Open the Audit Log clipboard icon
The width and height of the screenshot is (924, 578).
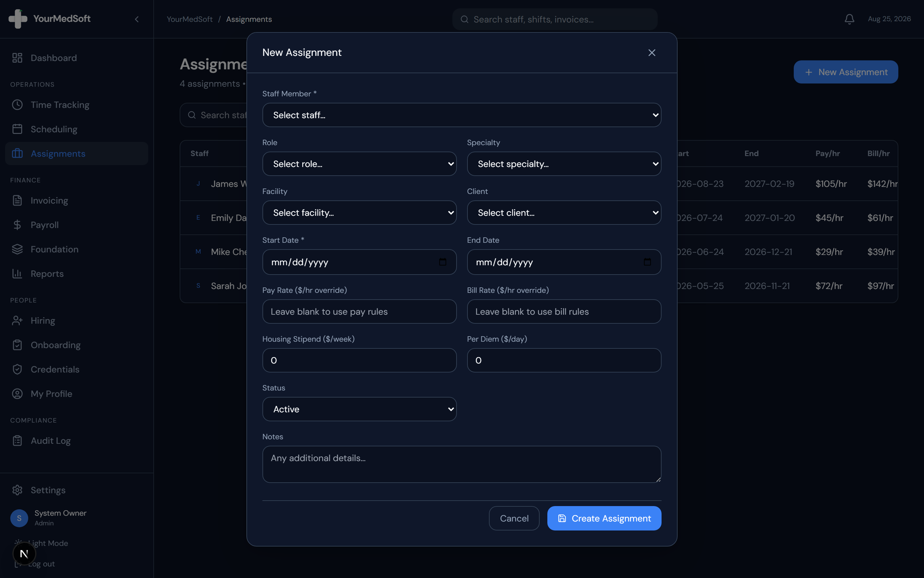pos(17,441)
